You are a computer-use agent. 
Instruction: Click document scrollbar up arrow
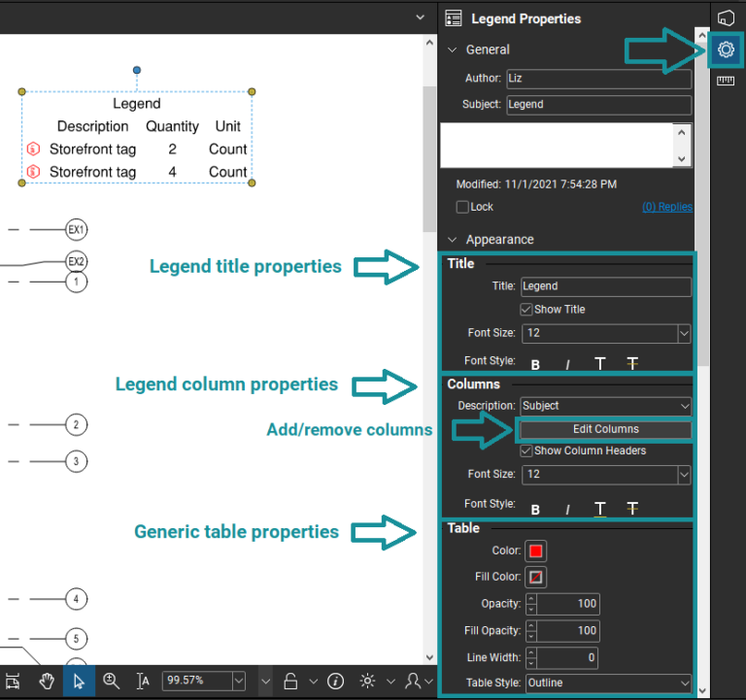coord(429,43)
